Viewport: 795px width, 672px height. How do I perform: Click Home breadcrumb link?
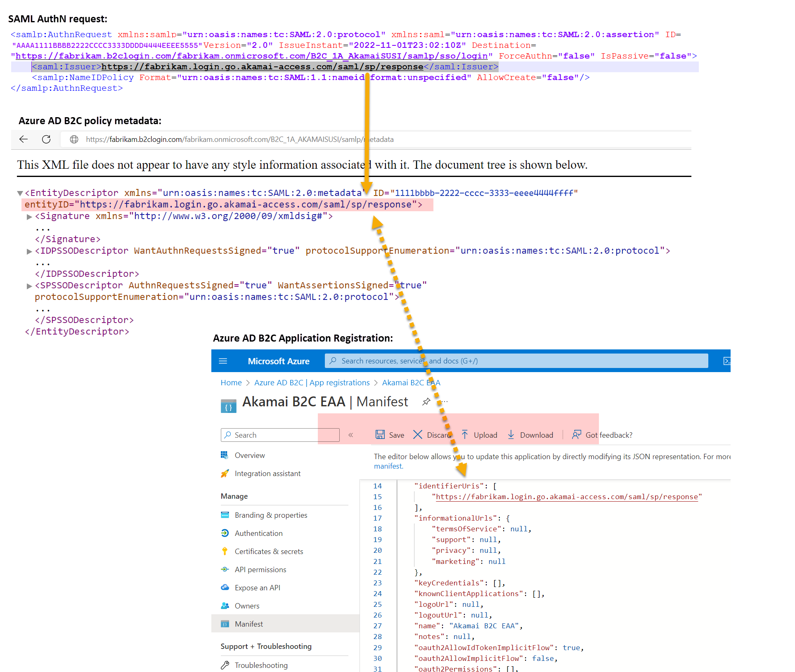coord(231,383)
